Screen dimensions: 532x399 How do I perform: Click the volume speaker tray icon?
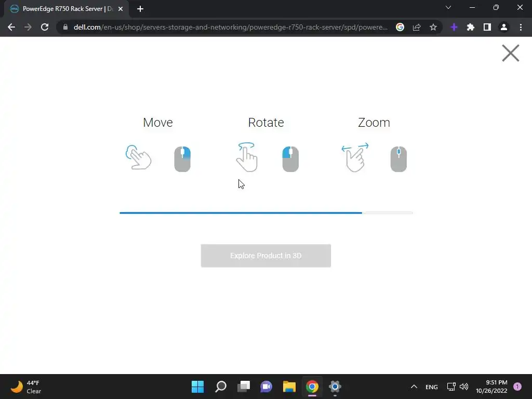(464, 387)
